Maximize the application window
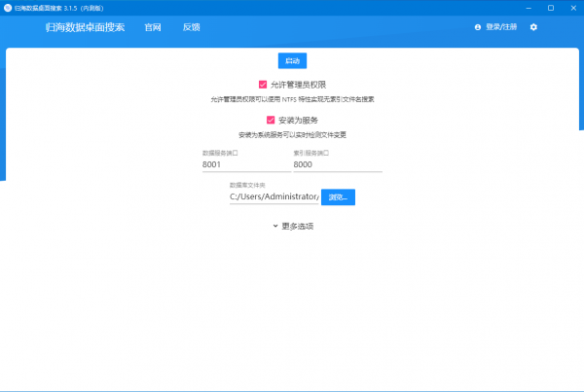 (x=551, y=8)
